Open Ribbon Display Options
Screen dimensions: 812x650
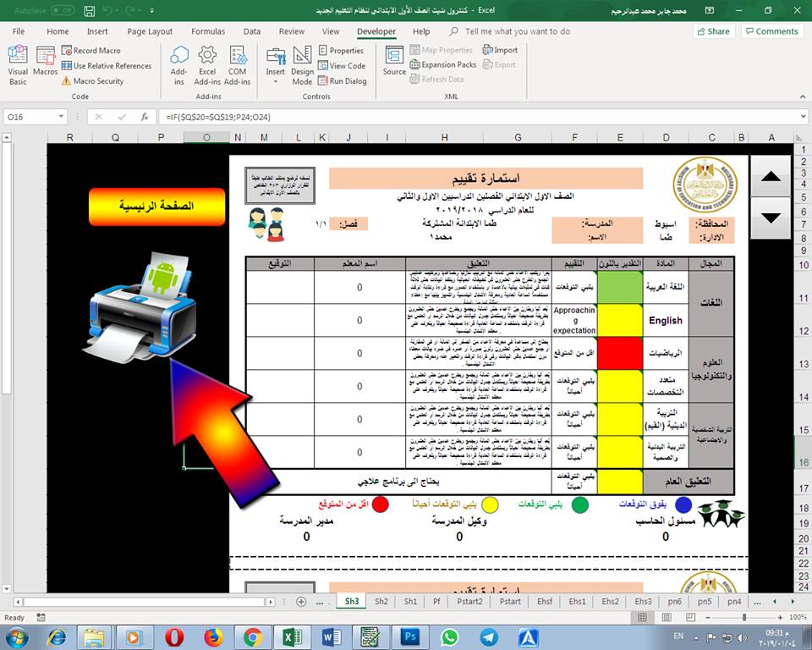pos(710,10)
